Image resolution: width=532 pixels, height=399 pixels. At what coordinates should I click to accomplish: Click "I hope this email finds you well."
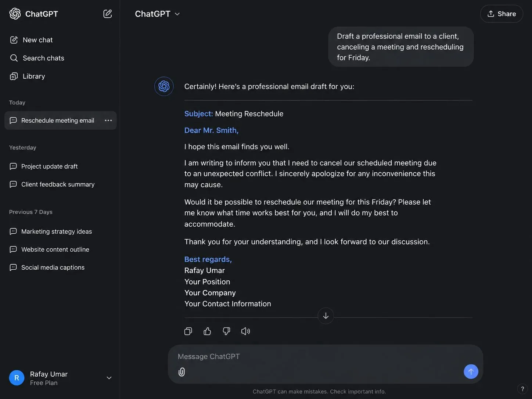237,147
